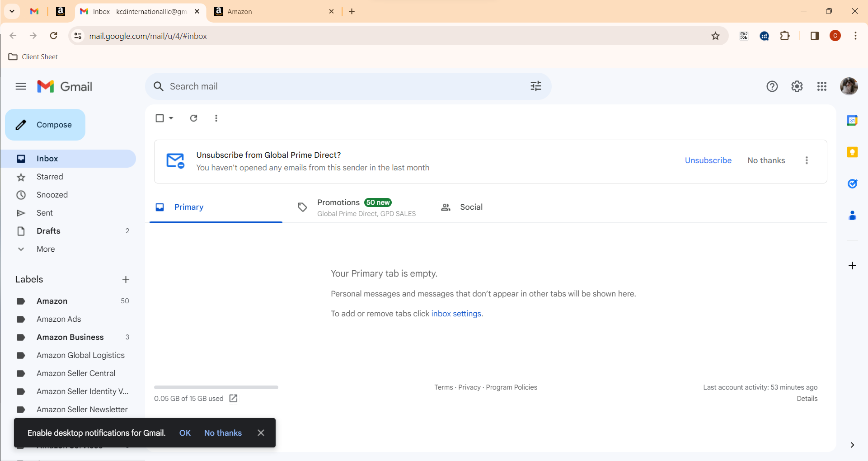Image resolution: width=868 pixels, height=461 pixels.
Task: Open the Amazon label
Action: coord(68,301)
